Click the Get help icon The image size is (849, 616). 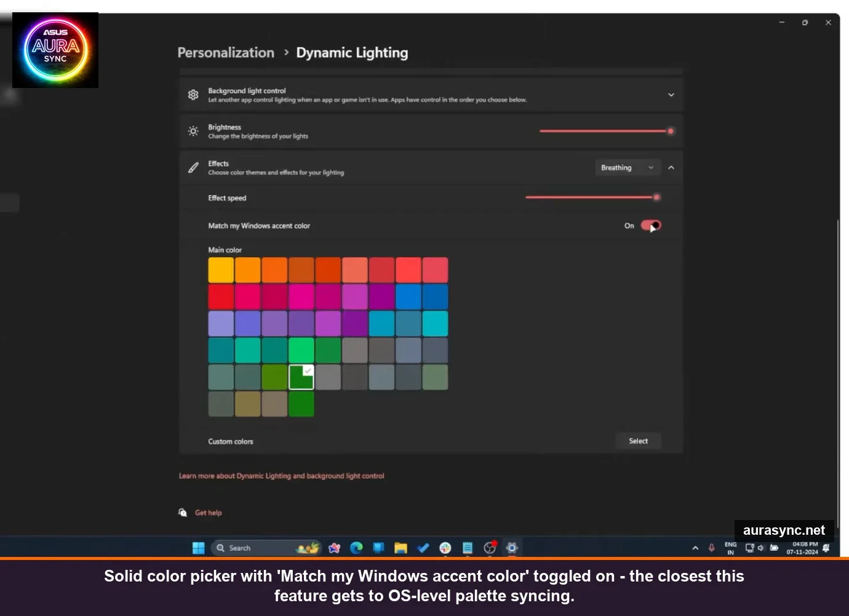point(182,512)
